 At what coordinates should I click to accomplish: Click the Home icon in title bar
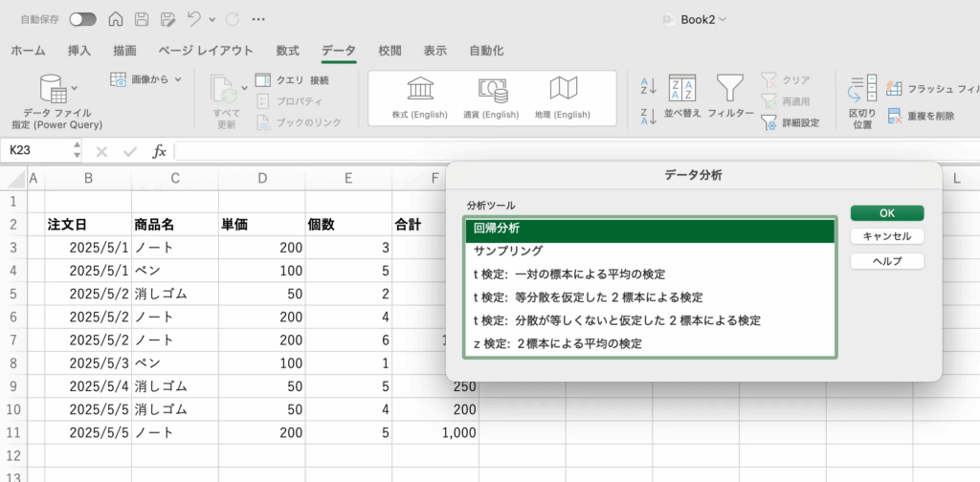point(116,19)
